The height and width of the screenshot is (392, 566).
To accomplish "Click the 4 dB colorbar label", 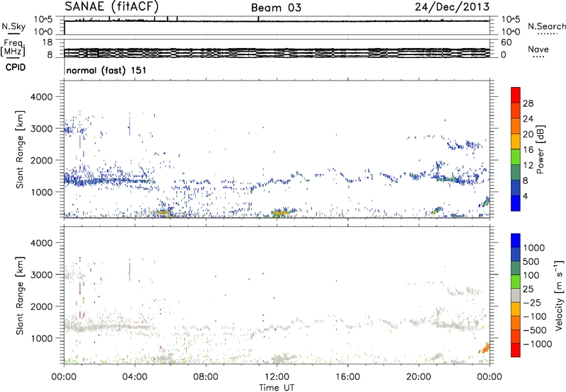I will [525, 196].
